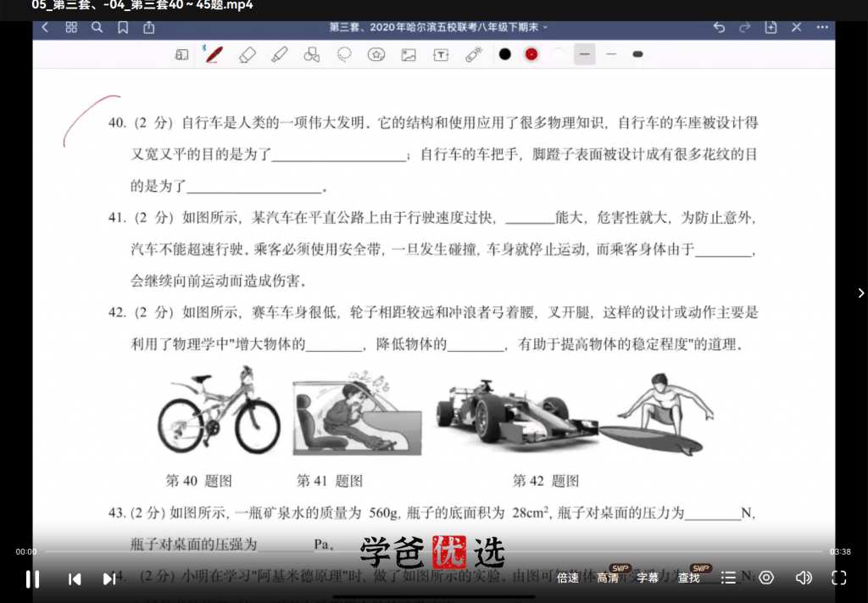
Task: Add a new page
Action: tap(771, 27)
